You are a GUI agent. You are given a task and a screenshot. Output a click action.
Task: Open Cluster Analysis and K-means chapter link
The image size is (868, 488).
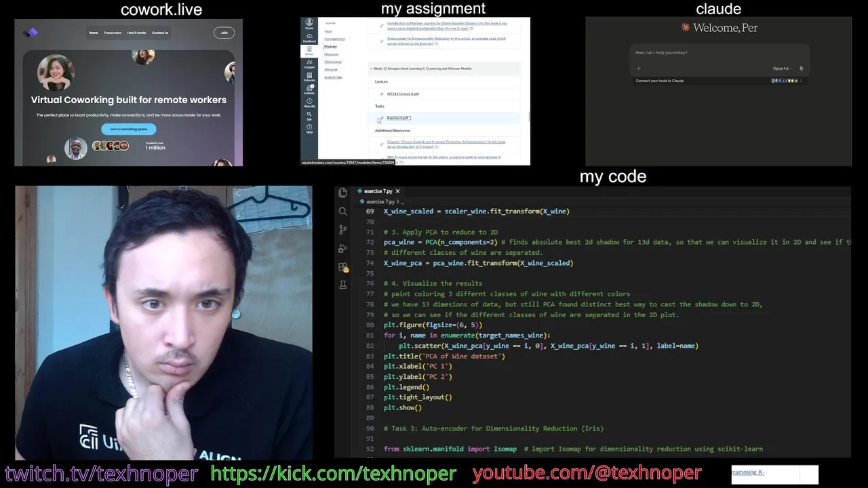coord(446,144)
